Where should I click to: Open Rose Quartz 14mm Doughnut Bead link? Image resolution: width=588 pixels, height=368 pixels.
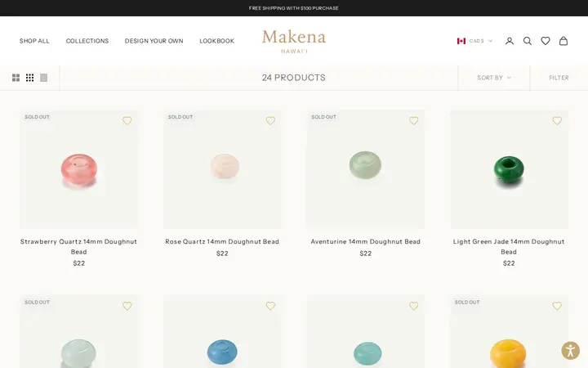[x=222, y=241]
